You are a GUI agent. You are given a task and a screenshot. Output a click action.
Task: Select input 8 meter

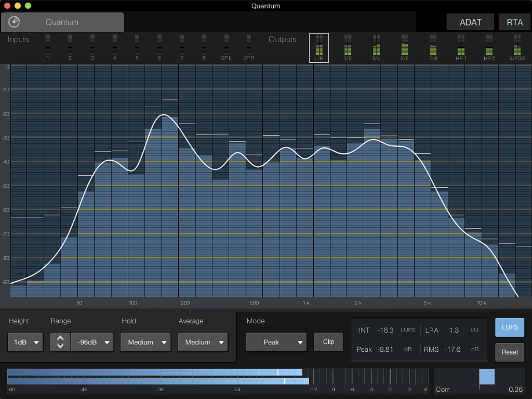point(204,47)
